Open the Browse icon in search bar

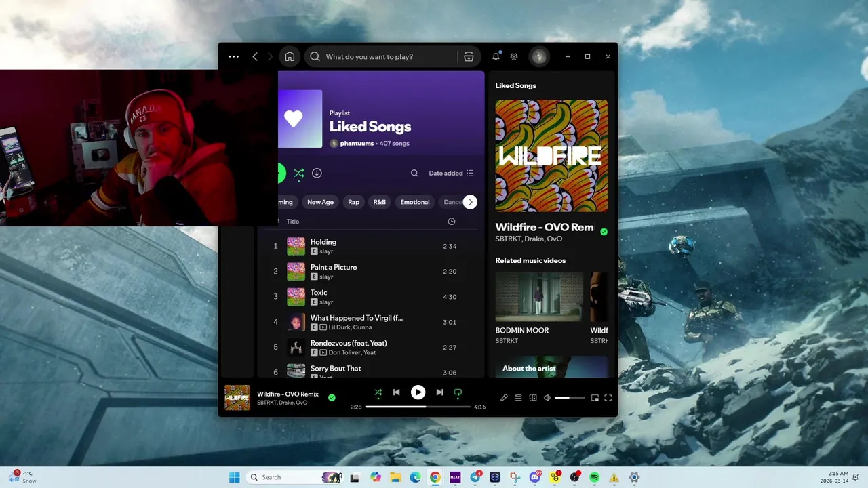(469, 57)
